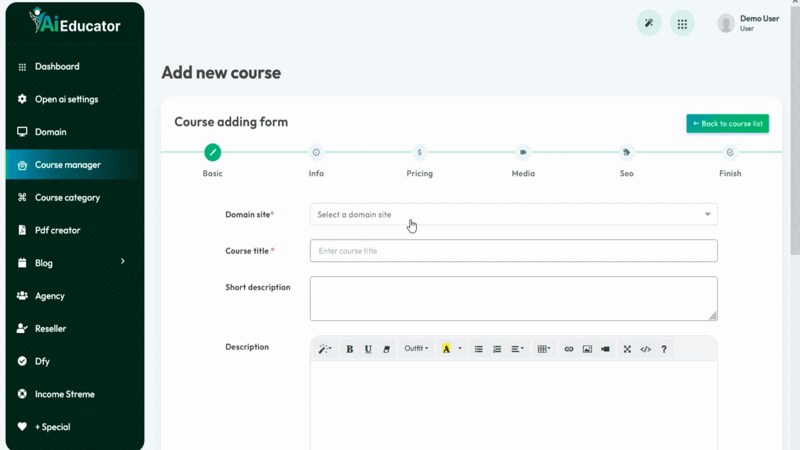The image size is (800, 450).
Task: Click Back to course list button
Action: [x=727, y=124]
